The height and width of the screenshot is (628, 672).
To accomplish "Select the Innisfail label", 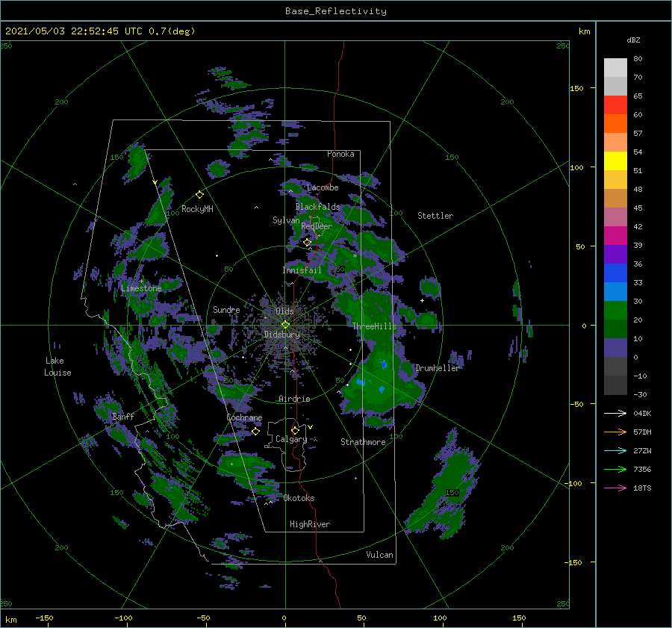I will [302, 270].
